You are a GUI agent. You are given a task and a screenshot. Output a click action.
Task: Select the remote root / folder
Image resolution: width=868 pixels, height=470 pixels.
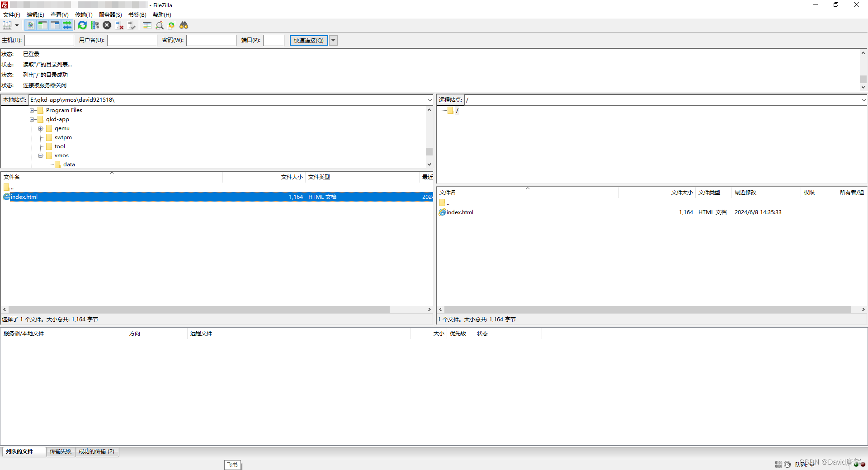457,110
